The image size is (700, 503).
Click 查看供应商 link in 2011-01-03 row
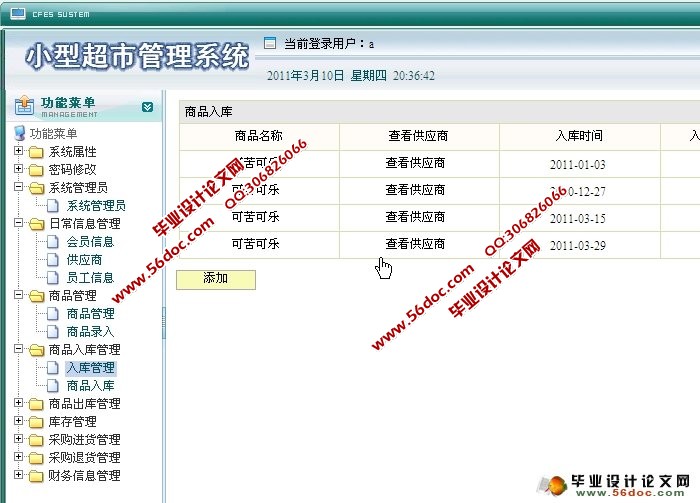(x=415, y=163)
